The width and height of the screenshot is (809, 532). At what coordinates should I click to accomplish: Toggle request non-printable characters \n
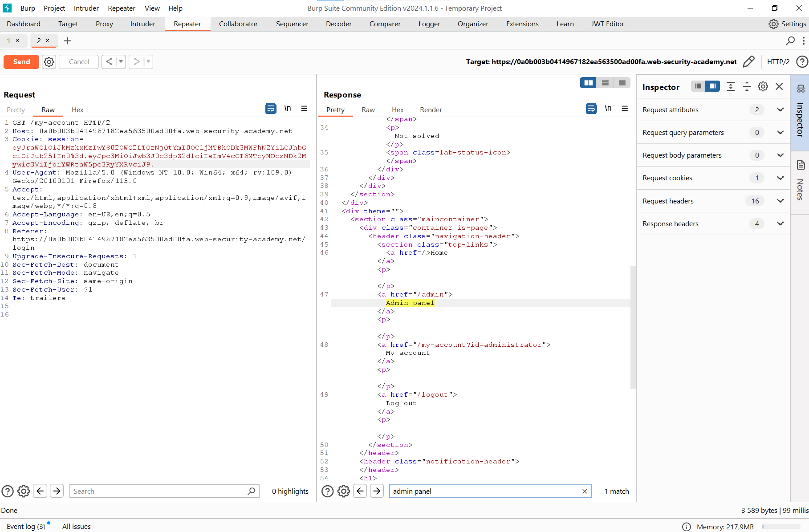point(288,109)
